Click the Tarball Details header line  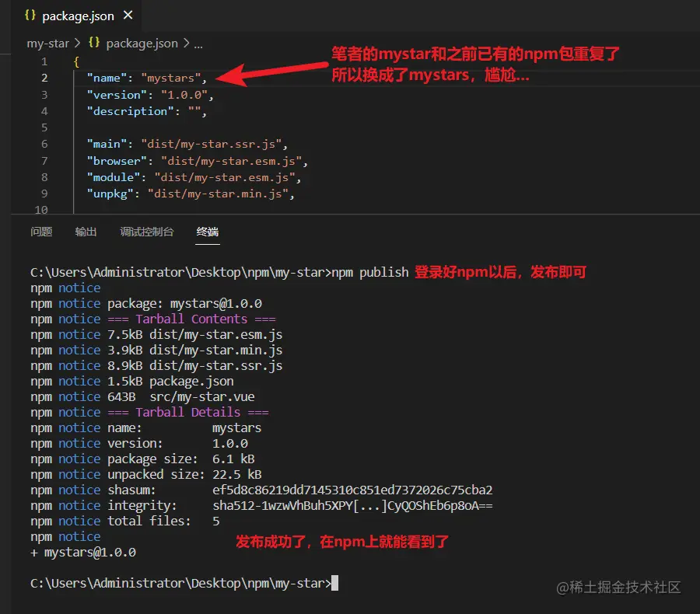[x=149, y=412]
